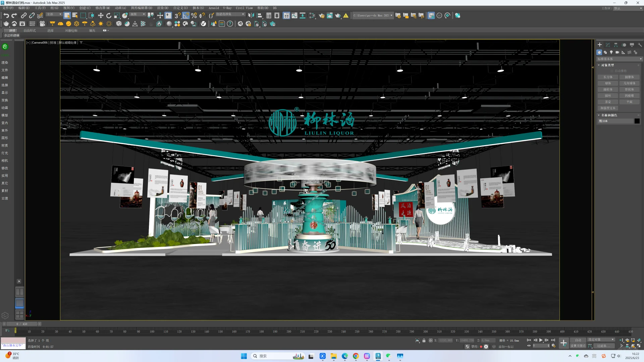Toggle the 3D Snaps icon
This screenshot has height=362, width=644.
coord(177,15)
